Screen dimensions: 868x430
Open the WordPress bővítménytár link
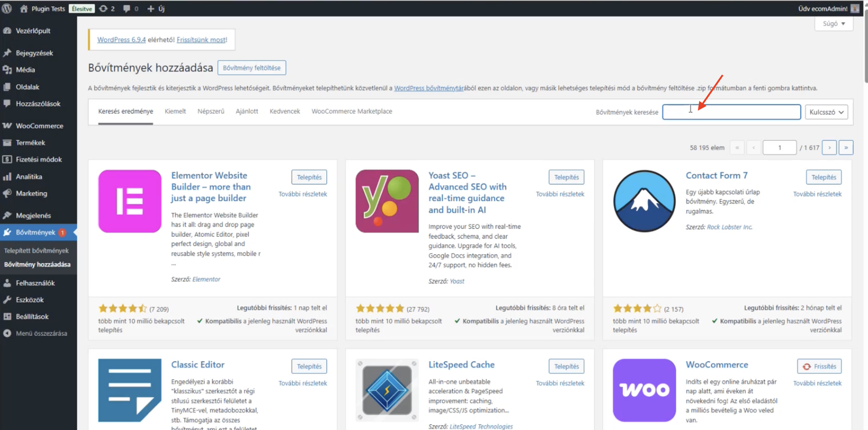tap(429, 88)
